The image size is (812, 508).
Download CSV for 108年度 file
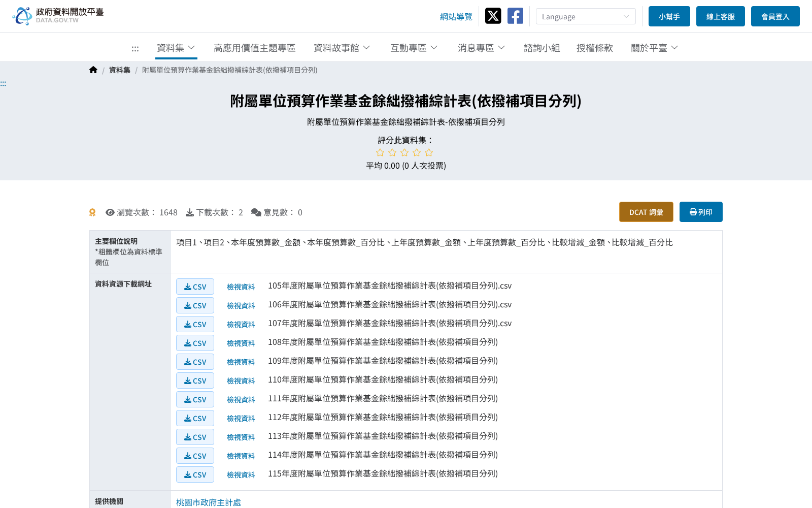click(x=195, y=343)
